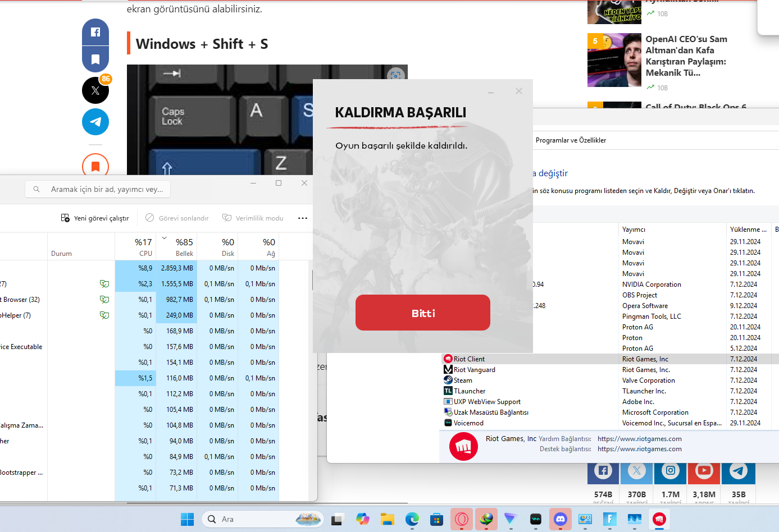Viewport: 779px width, 532px height.
Task: Click Programlar ve Özellikler breadcrumb
Action: coord(571,140)
